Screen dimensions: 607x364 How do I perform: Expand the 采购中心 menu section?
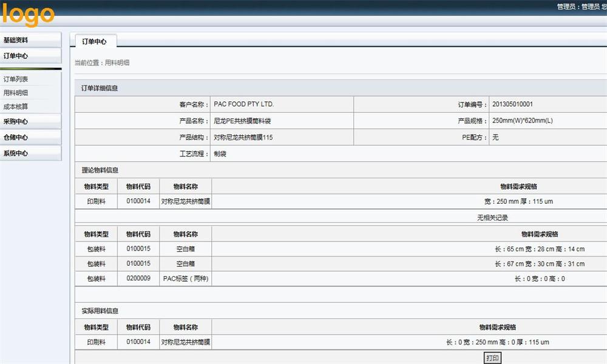click(x=30, y=121)
